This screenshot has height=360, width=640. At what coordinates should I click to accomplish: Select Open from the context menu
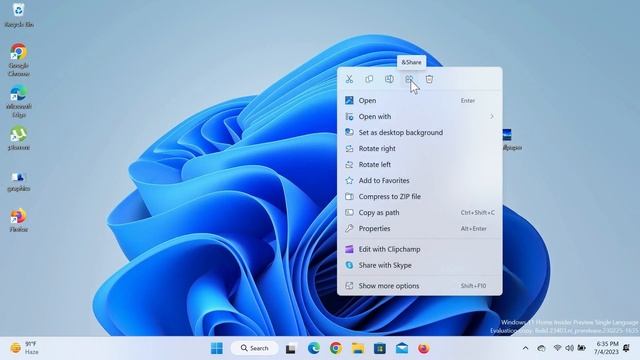[x=420, y=100]
